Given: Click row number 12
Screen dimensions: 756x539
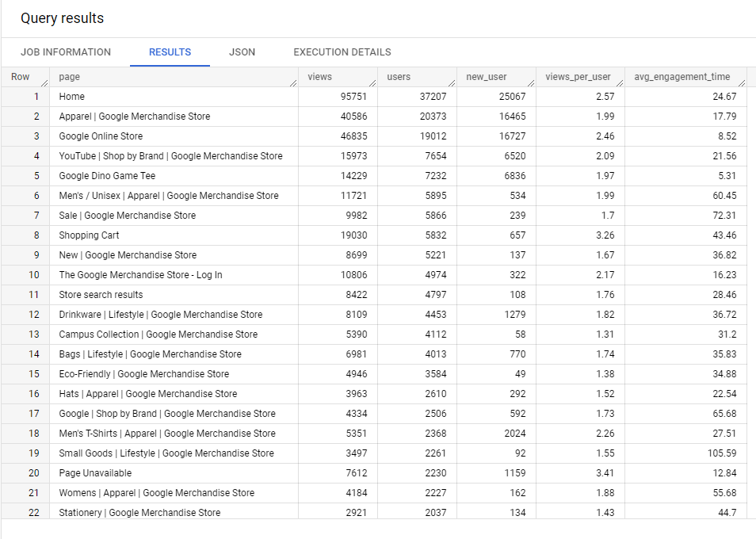Looking at the screenshot, I should (34, 315).
